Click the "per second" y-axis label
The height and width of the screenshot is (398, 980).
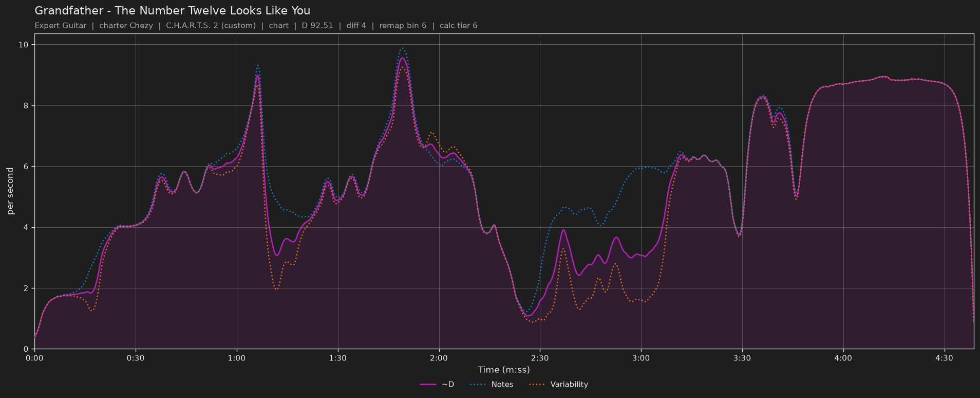(x=10, y=191)
